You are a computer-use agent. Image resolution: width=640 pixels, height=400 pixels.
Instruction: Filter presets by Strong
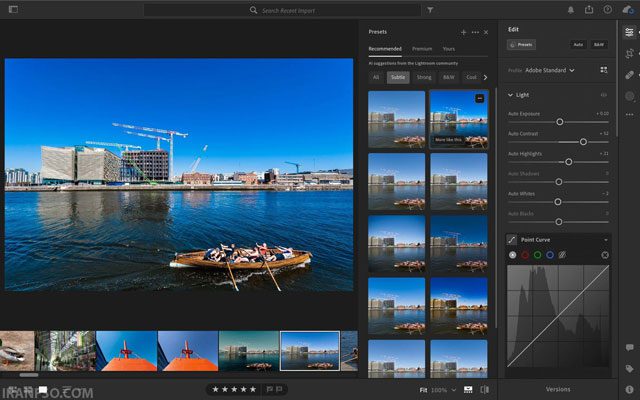coord(424,77)
